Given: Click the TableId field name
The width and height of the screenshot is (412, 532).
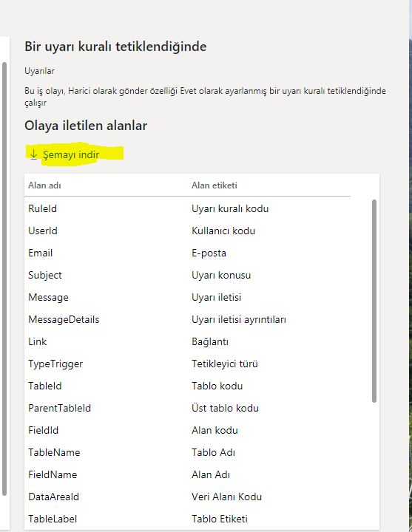Looking at the screenshot, I should point(45,386).
